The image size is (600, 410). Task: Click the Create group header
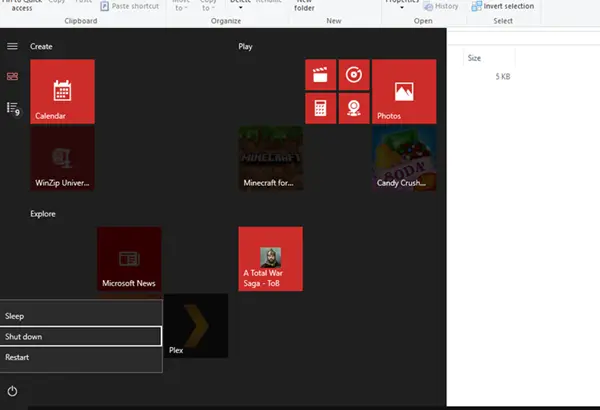[x=41, y=46]
